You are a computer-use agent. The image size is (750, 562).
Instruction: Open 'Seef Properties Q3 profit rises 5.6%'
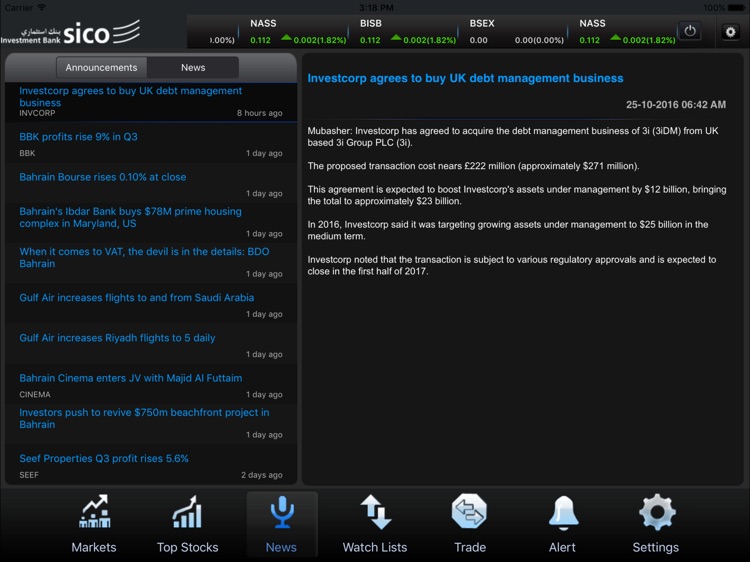point(151,464)
